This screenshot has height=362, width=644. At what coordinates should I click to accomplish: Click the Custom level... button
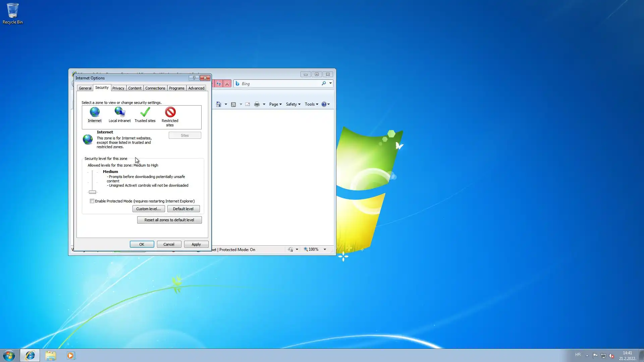(148, 209)
